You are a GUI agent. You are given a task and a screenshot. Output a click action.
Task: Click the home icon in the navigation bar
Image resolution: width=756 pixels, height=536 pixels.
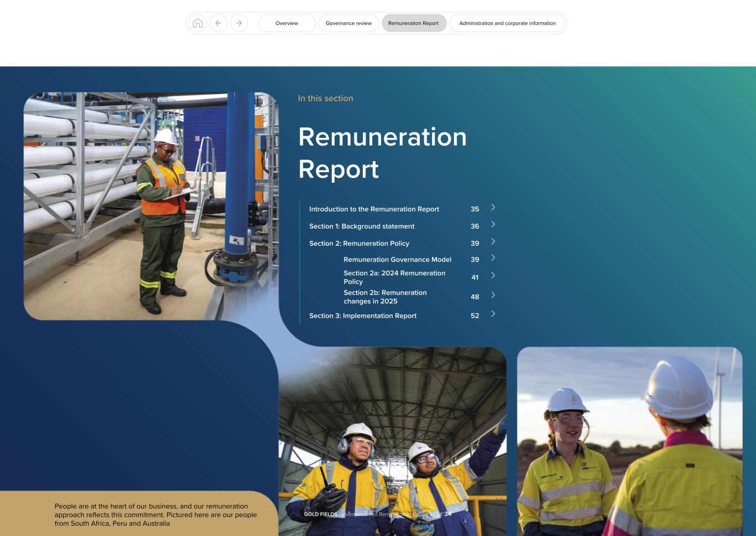click(x=198, y=23)
